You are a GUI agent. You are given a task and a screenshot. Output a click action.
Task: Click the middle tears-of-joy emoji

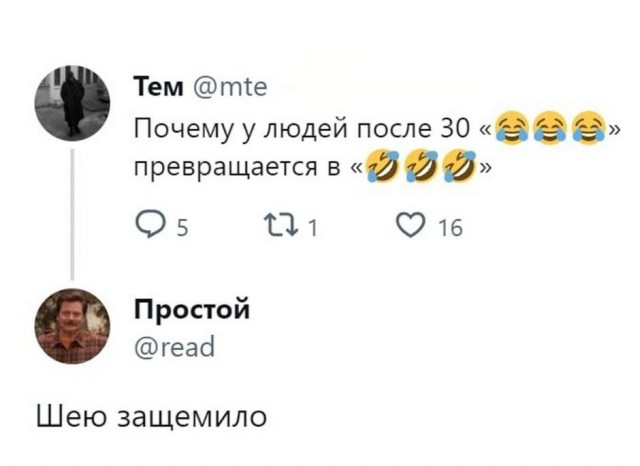point(552,130)
